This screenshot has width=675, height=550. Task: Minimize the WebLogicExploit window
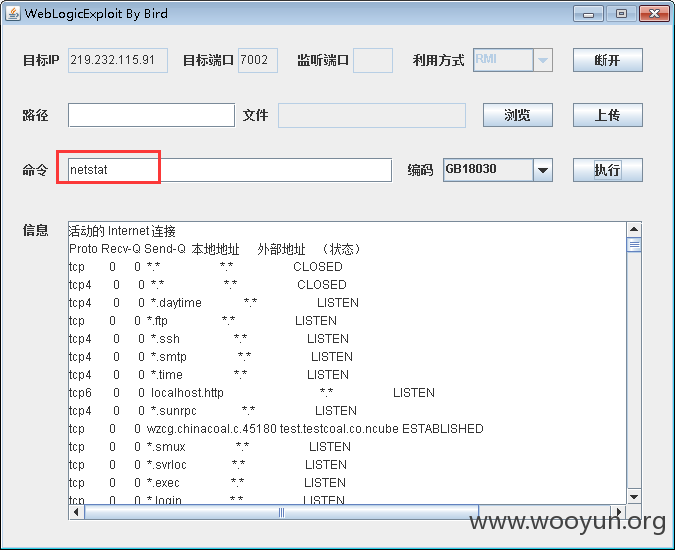pos(588,14)
